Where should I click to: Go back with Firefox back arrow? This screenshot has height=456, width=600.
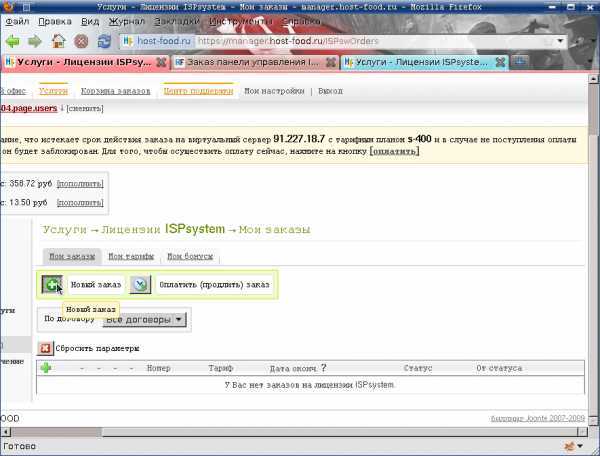tap(13, 41)
